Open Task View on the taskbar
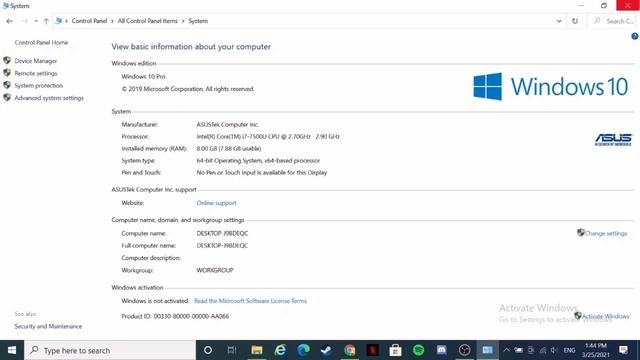The image size is (640, 360). [x=232, y=350]
